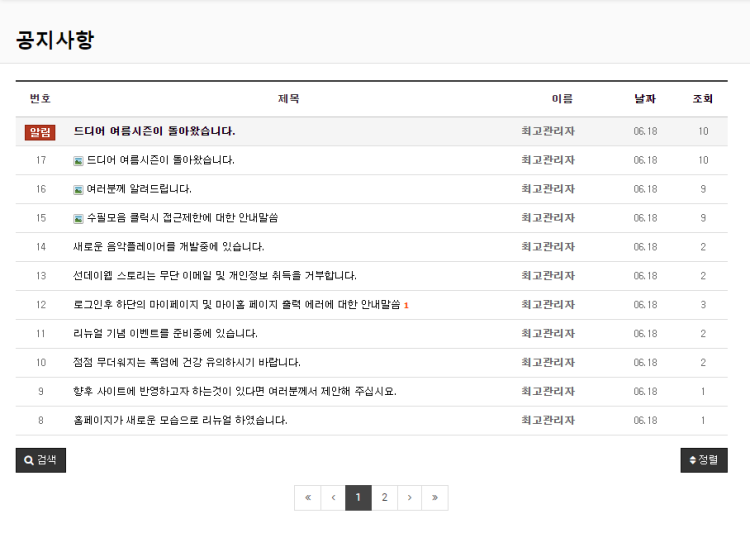Image resolution: width=750 pixels, height=533 pixels.
Task: Open post 리뉴얼 기념 이벤트를 준비중에 있습니다
Action: click(x=165, y=334)
